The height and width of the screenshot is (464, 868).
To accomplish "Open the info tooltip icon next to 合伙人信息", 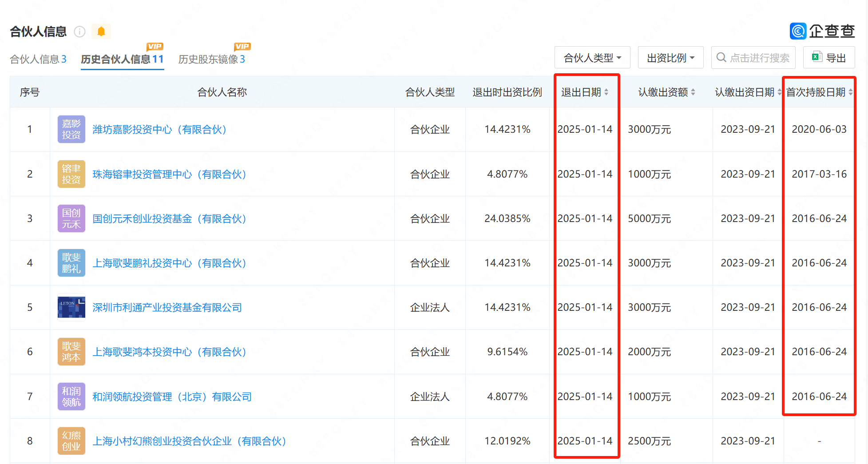I will pyautogui.click(x=79, y=32).
